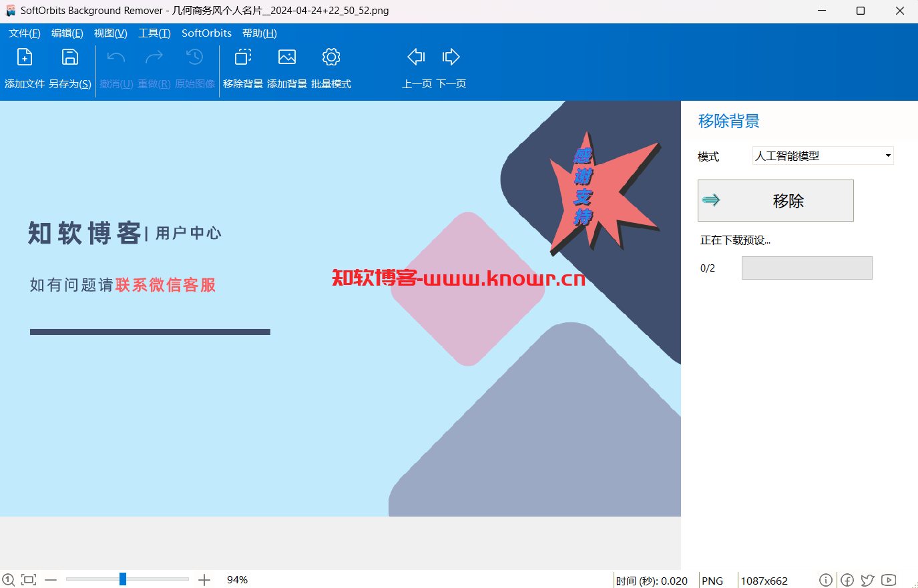Go to the previous page (上一页)
This screenshot has height=588, width=918.
tap(417, 57)
